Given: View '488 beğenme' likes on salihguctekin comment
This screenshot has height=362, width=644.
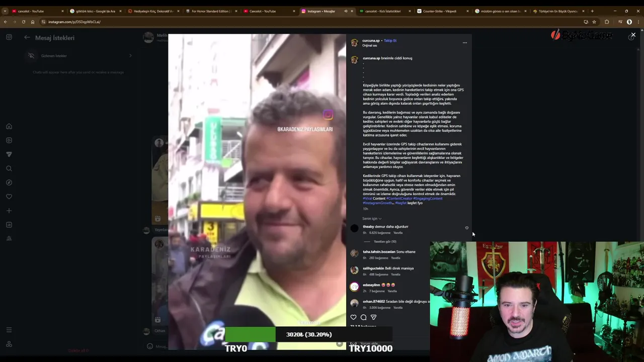Looking at the screenshot, I should (378, 275).
